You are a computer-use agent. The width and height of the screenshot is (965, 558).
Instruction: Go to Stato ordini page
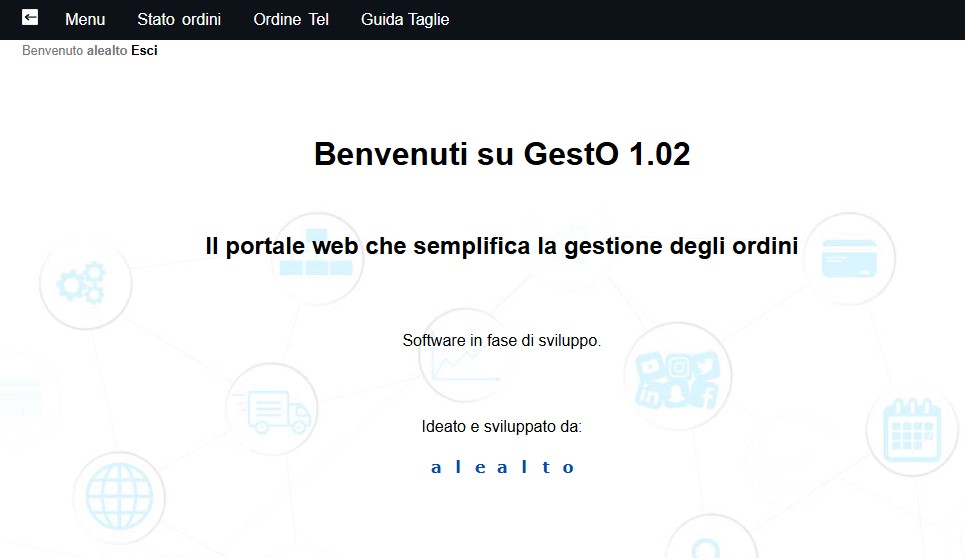(x=179, y=19)
